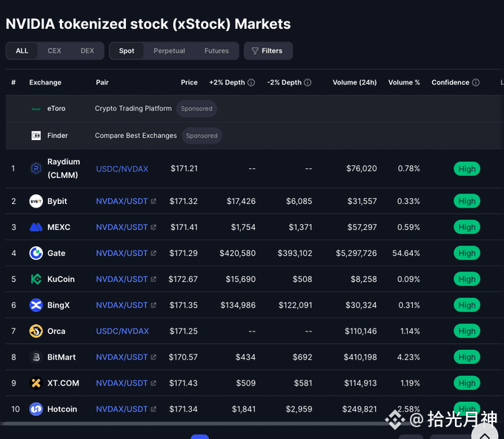The height and width of the screenshot is (439, 504).
Task: Click the Finder Sponsored badge
Action: 202,136
